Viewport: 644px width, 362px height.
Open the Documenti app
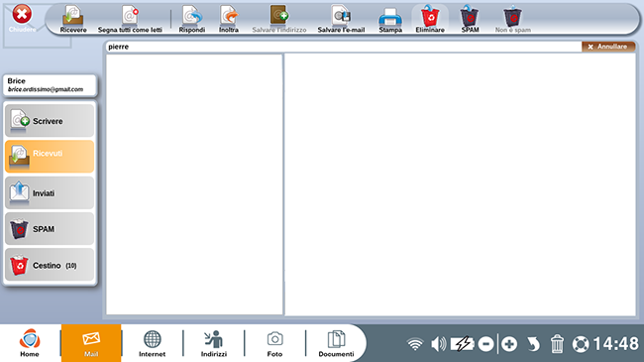click(x=336, y=343)
